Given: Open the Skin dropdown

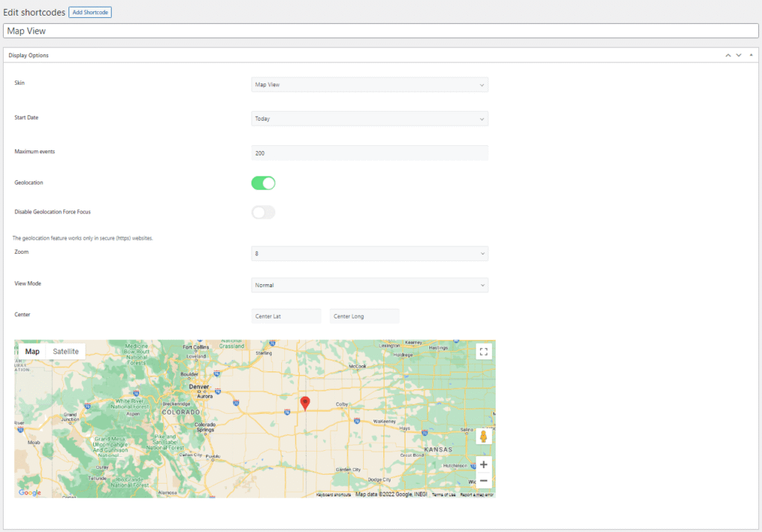Looking at the screenshot, I should tap(370, 84).
